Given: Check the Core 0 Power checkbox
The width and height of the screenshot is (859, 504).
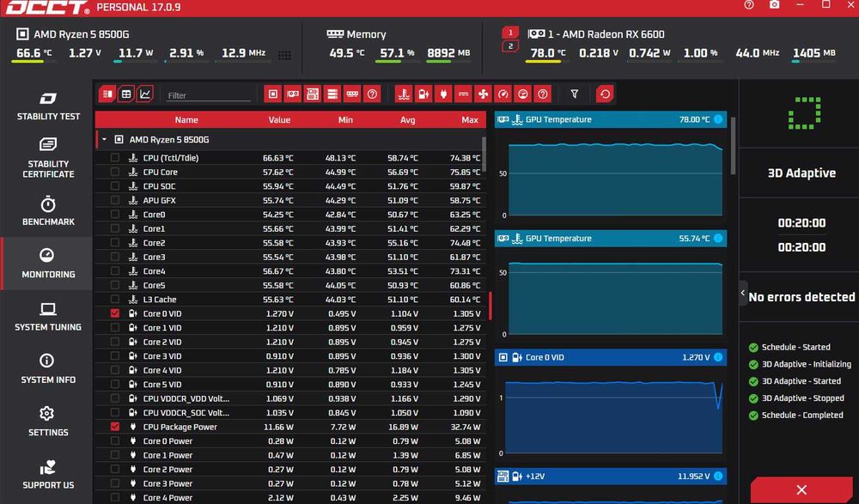Looking at the screenshot, I should 114,440.
